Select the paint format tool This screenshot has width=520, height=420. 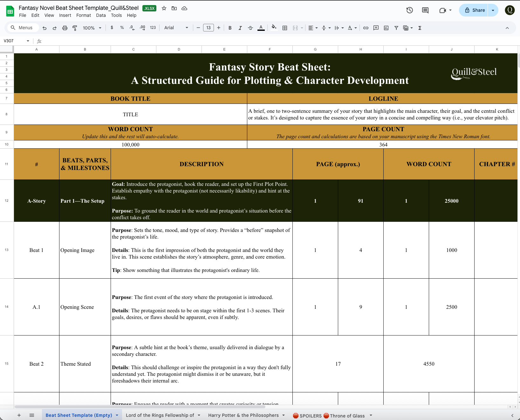tap(75, 28)
